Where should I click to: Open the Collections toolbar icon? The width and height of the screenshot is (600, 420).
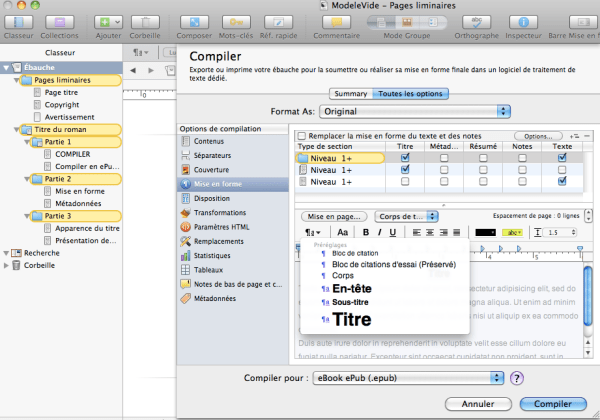(59, 22)
